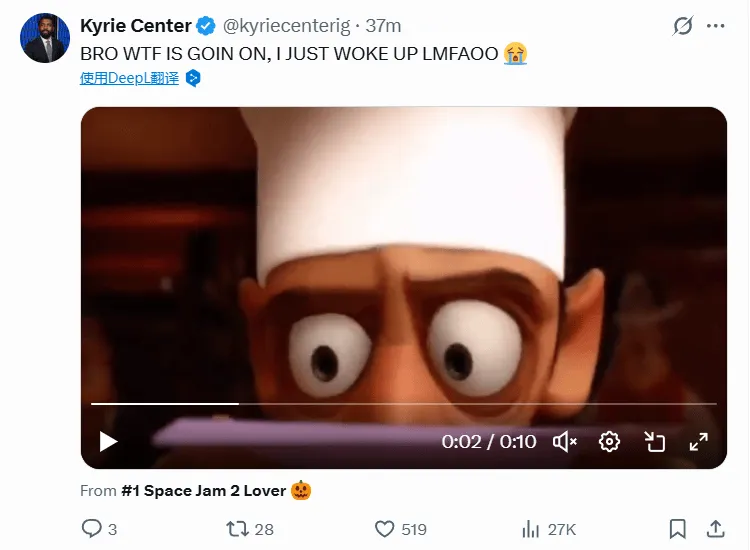The height and width of the screenshot is (550, 750).
Task: Bookmark this tweet
Action: 677,528
